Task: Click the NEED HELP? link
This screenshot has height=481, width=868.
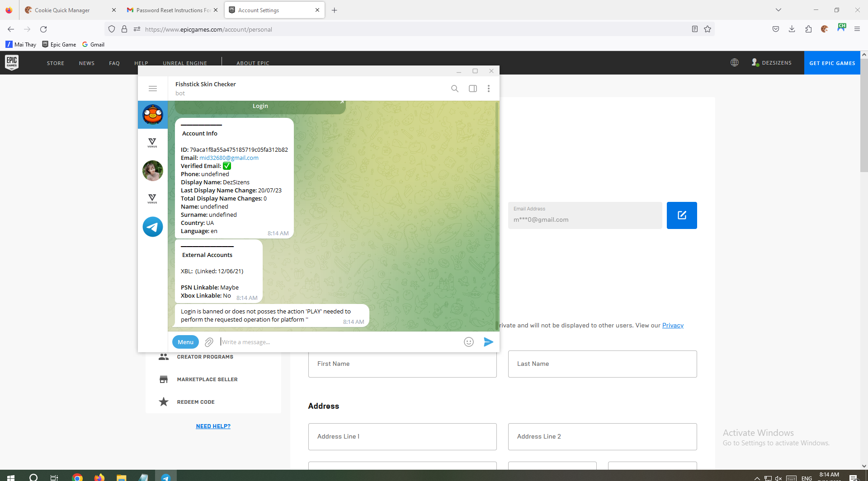Action: pyautogui.click(x=213, y=426)
